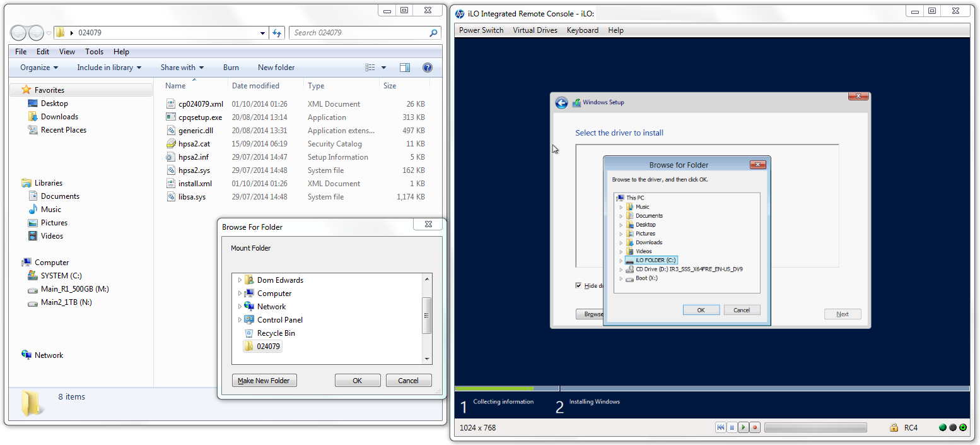Expand the Music node under This PC
Image resolution: width=980 pixels, height=445 pixels.
tap(621, 207)
